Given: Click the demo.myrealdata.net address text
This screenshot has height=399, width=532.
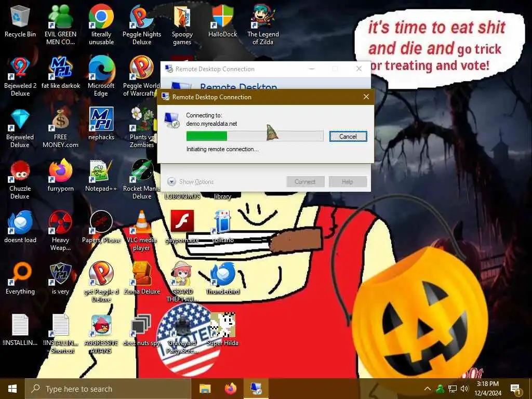Looking at the screenshot, I should tap(211, 124).
